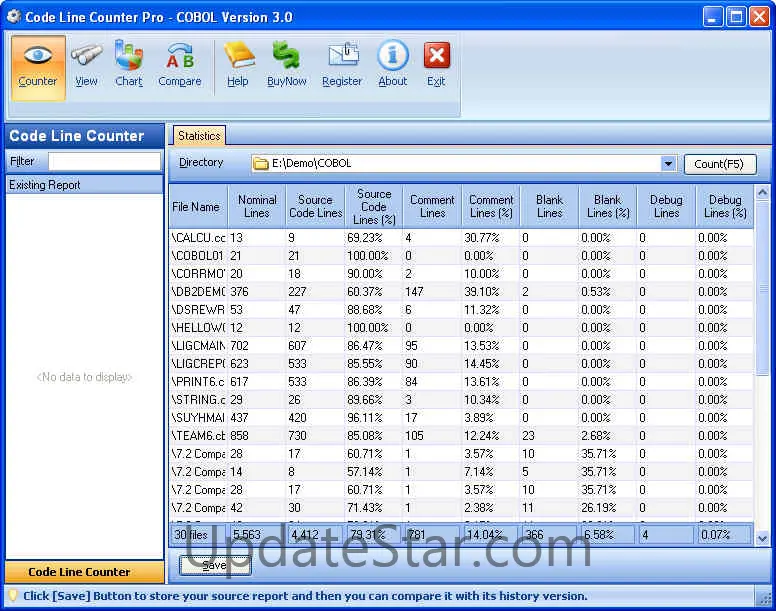Sort by Source Code Lines column header
The width and height of the screenshot is (776, 611).
coord(315,206)
